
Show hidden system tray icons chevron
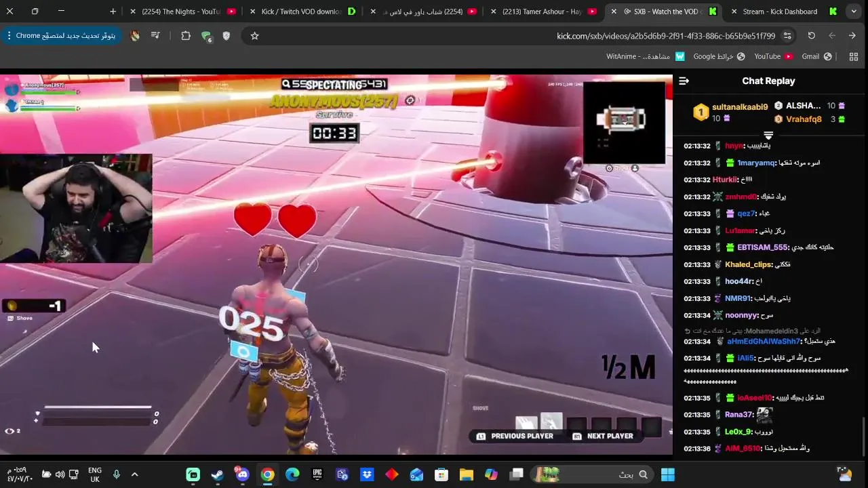(134, 474)
